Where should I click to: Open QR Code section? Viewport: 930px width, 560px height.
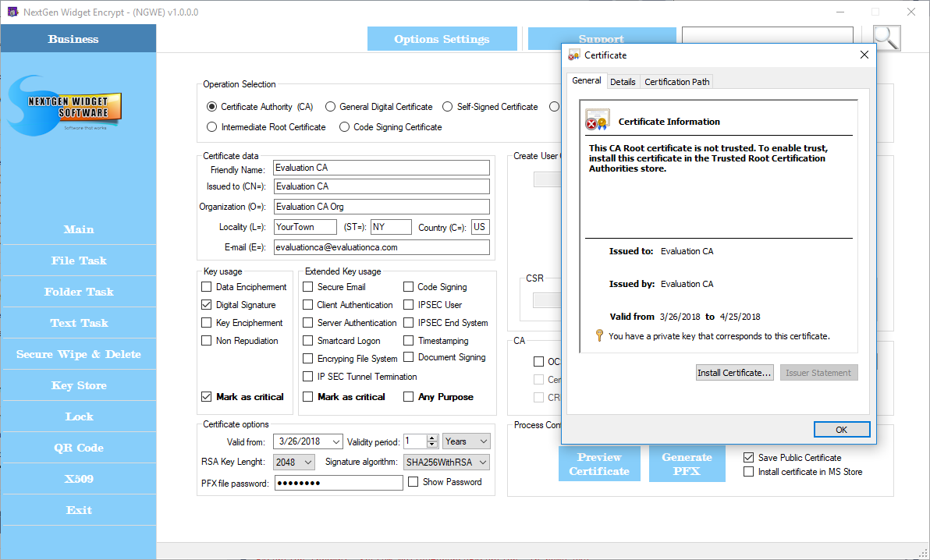point(79,448)
